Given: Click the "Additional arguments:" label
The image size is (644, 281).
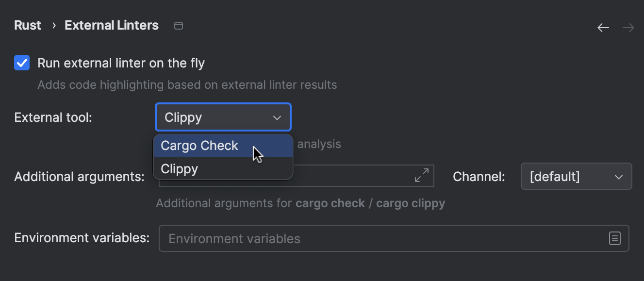Looking at the screenshot, I should tap(80, 177).
